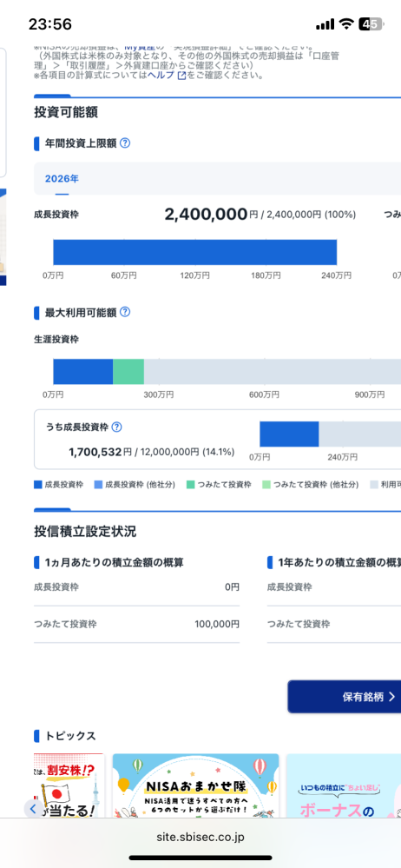This screenshot has height=868, width=401.
Task: Tap the Wi-Fi icon in status bar
Action: point(347,23)
